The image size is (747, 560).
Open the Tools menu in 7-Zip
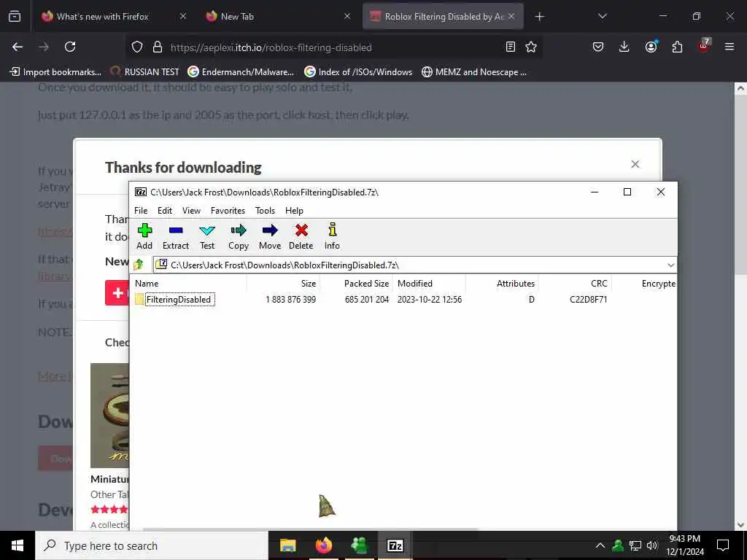tap(265, 211)
